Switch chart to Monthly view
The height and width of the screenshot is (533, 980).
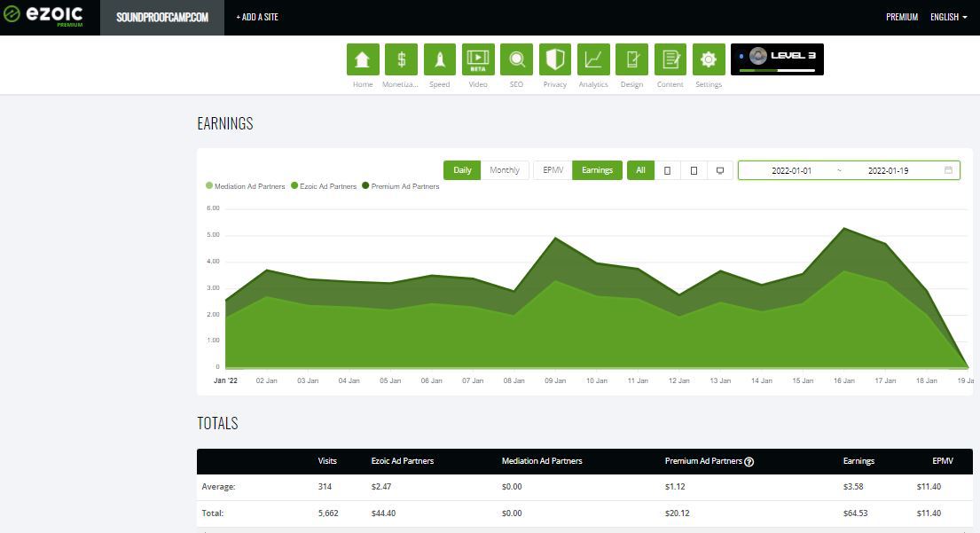tap(505, 170)
